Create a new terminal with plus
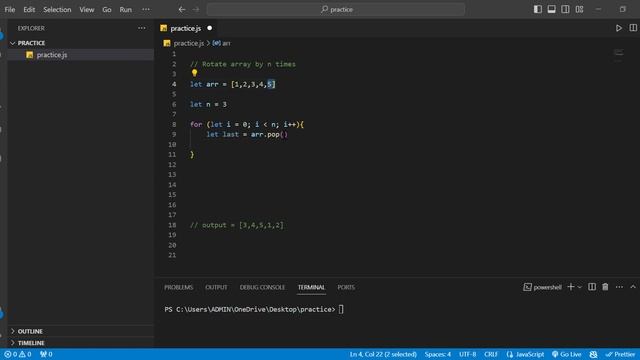Screen dimensions: 640x360 (x=571, y=287)
